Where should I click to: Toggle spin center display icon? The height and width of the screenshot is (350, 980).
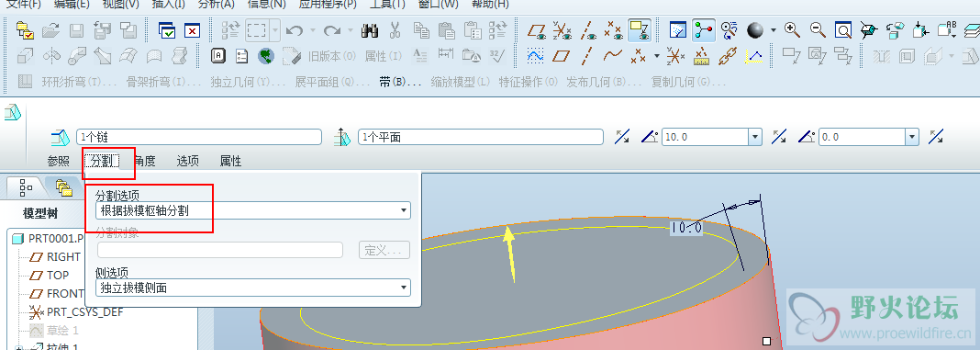tap(704, 29)
